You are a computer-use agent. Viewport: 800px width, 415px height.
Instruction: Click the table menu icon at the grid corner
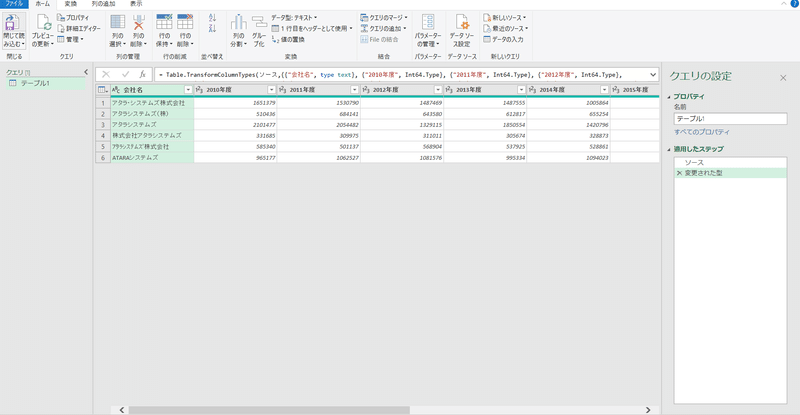[103, 90]
